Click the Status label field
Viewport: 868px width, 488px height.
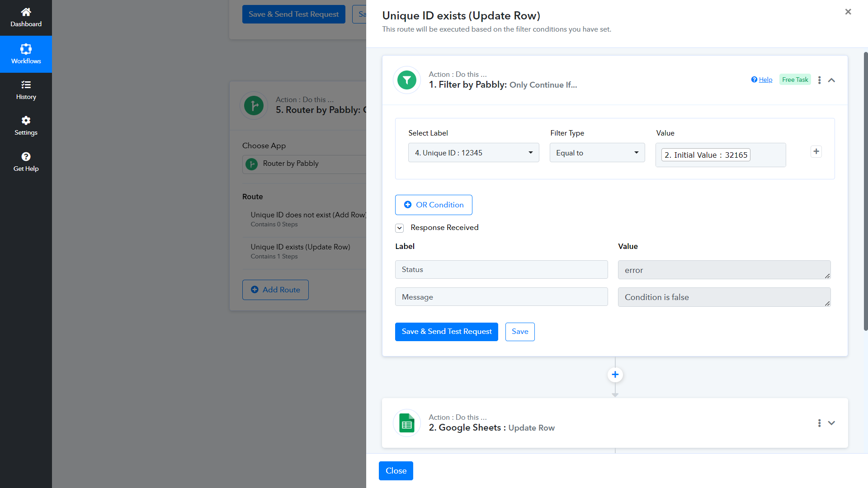pyautogui.click(x=501, y=270)
